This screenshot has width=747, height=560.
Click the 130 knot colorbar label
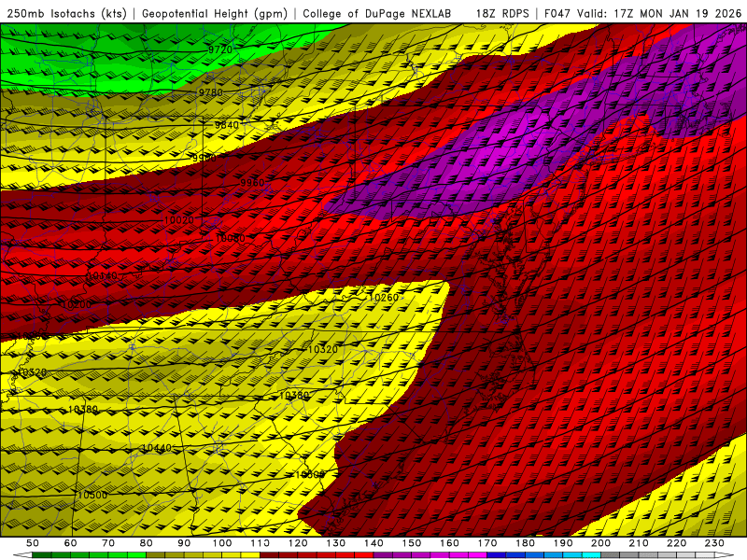point(336,543)
